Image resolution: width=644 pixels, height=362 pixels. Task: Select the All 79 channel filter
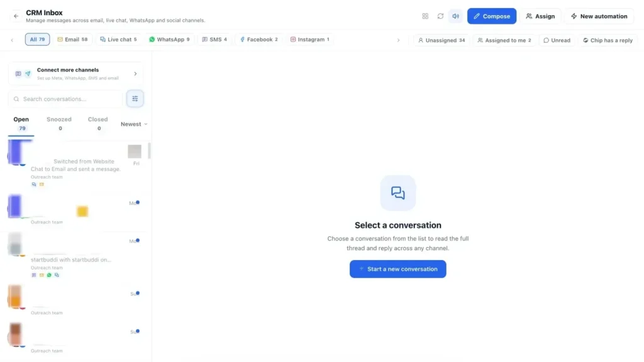click(x=37, y=40)
